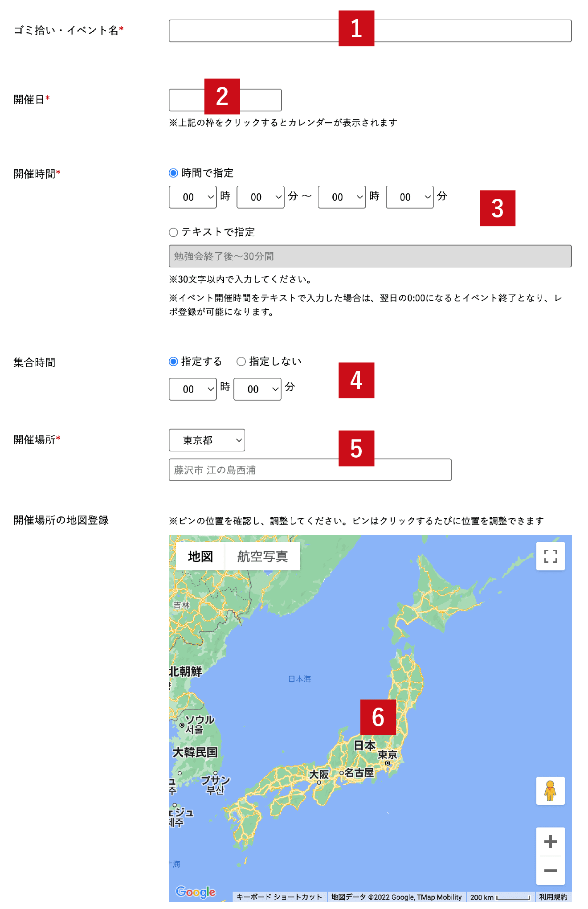Click the Street View pegman icon
The height and width of the screenshot is (909, 588).
click(x=550, y=790)
